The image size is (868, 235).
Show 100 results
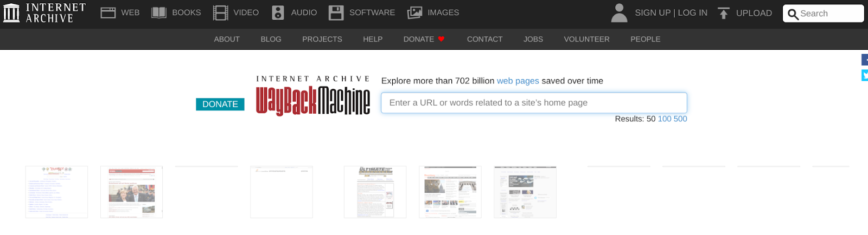(x=665, y=119)
